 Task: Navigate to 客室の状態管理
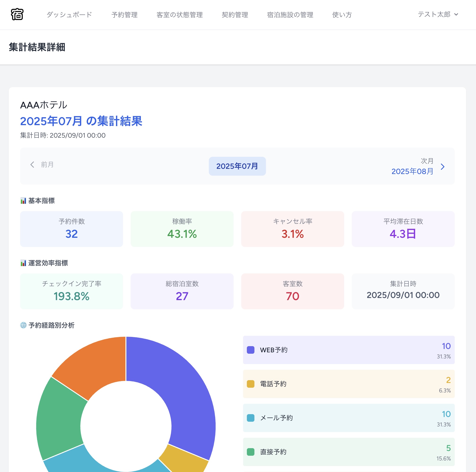click(180, 15)
